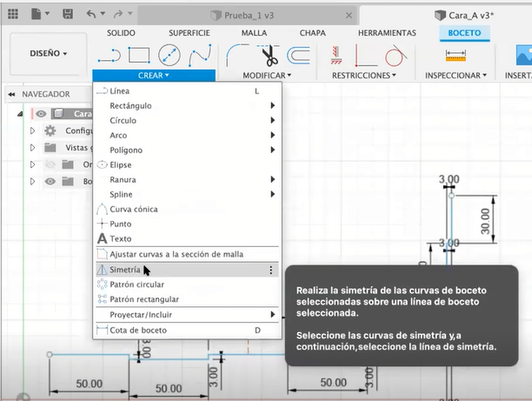
Task: Open Círculo submenu
Action: [x=187, y=121]
